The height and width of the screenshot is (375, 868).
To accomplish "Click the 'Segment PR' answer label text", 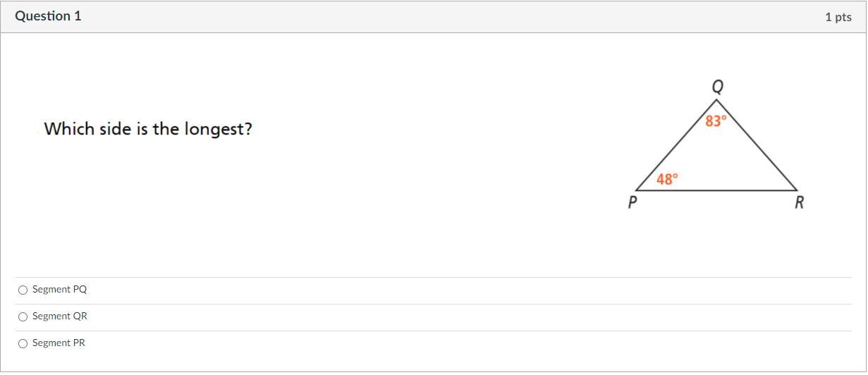I will tap(60, 343).
